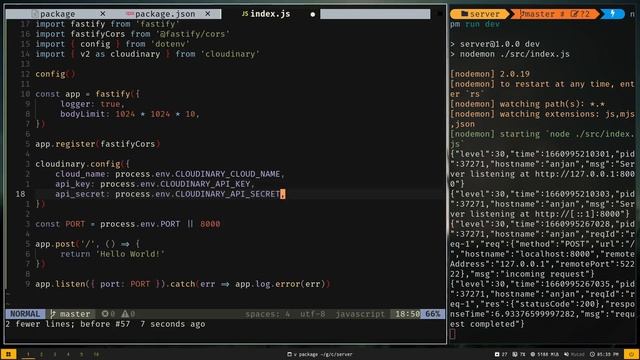Click the current line number 18
The height and width of the screenshot is (360, 640).
tap(20, 194)
